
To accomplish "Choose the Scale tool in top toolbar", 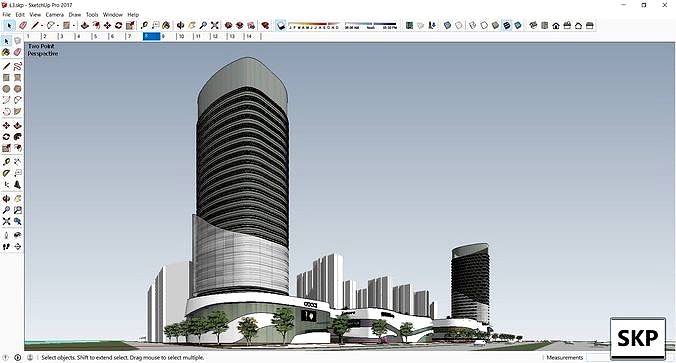I will (x=130, y=26).
